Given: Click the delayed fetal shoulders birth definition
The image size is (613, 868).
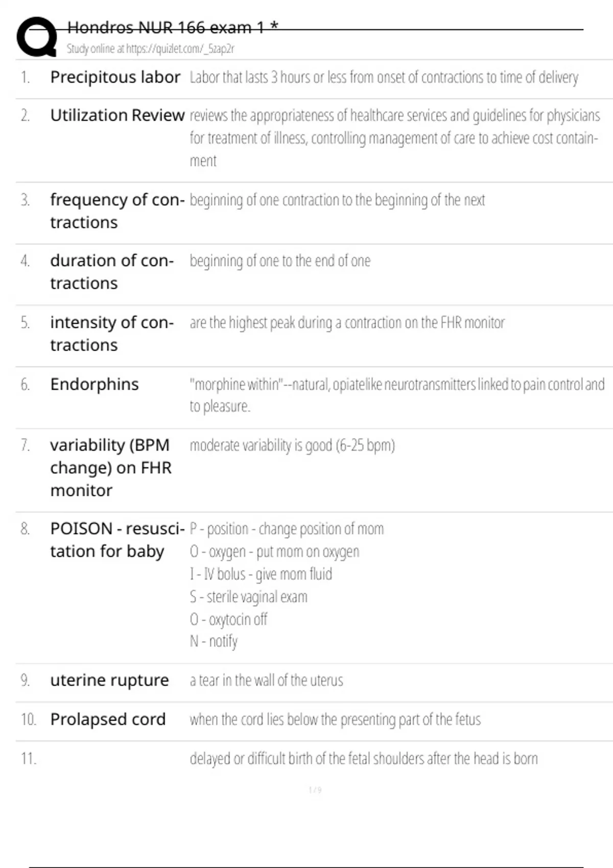Looking at the screenshot, I should [x=363, y=758].
